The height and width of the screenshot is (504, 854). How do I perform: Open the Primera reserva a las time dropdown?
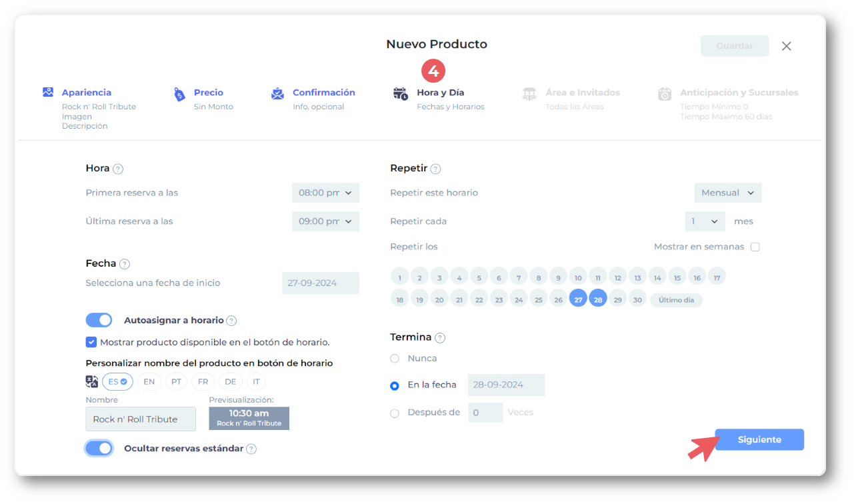[x=325, y=193]
